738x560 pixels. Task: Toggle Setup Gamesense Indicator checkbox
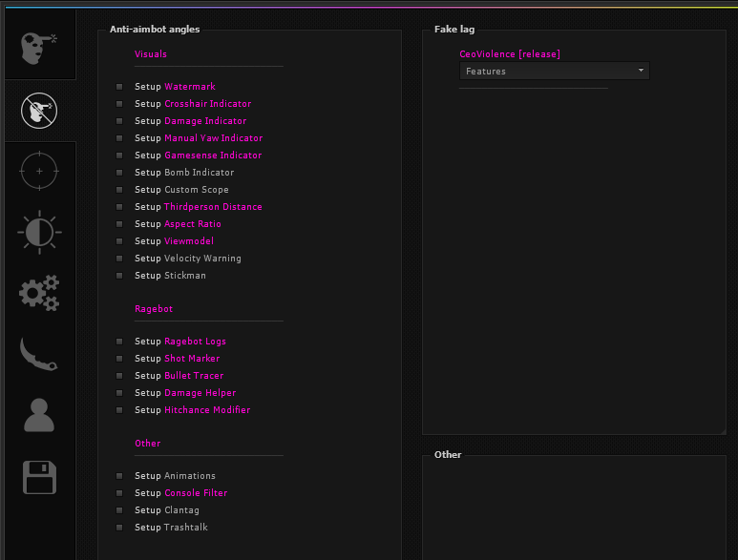click(x=119, y=156)
